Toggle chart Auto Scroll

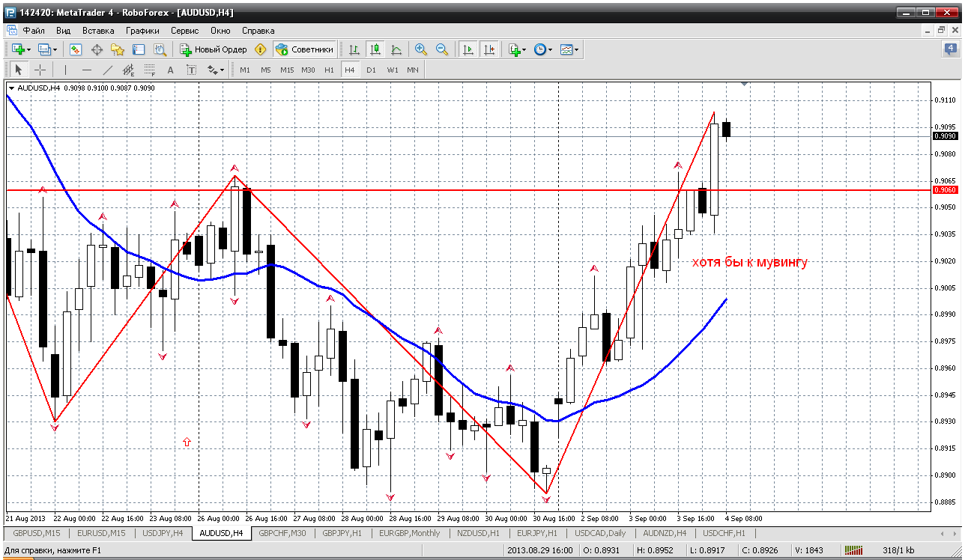[x=468, y=49]
